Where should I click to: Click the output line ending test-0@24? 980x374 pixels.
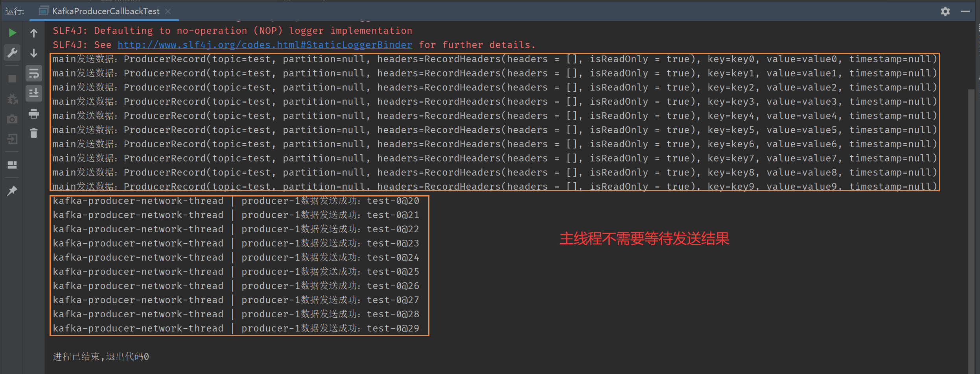[236, 257]
